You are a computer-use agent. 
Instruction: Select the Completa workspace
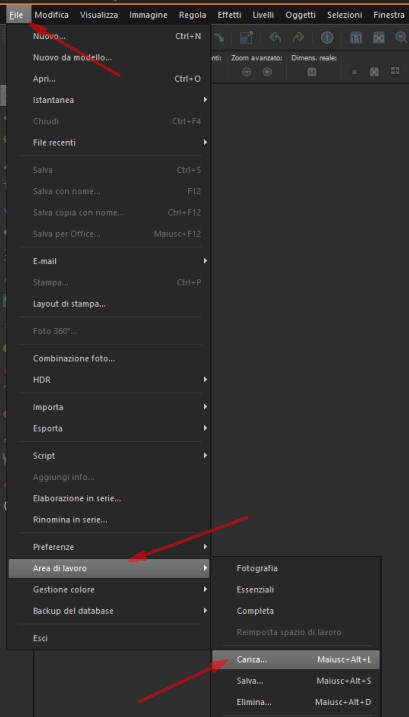(x=296, y=611)
